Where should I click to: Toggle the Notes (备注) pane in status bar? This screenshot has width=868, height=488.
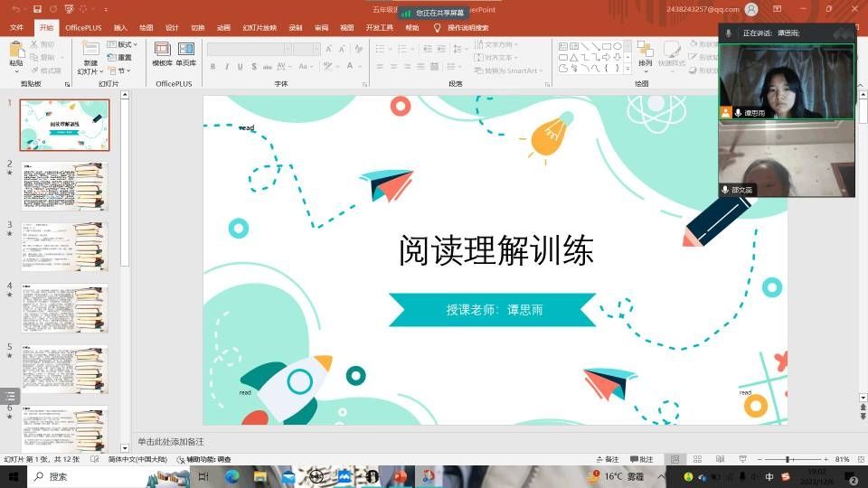[x=608, y=459]
